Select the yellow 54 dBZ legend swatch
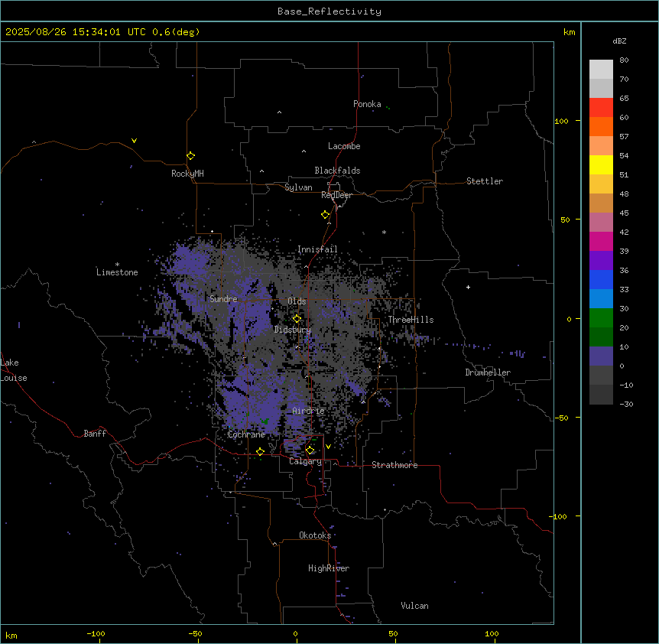This screenshot has height=644, width=659. pos(601,164)
